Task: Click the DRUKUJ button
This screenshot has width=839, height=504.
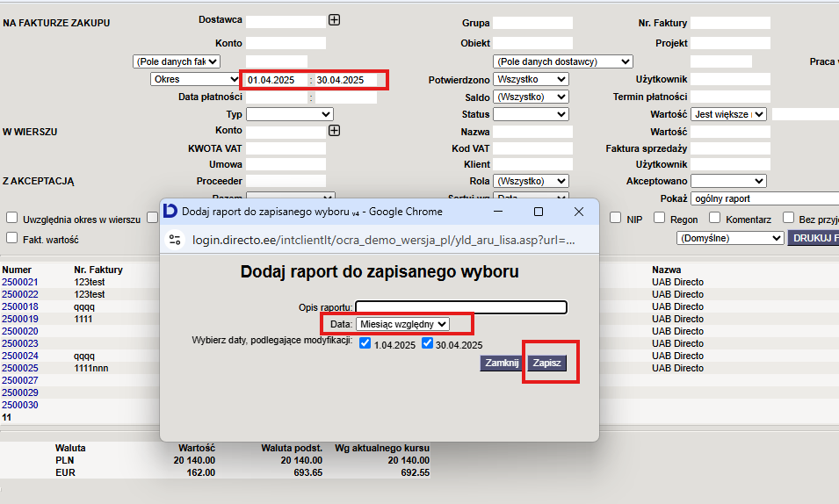Action: click(814, 238)
